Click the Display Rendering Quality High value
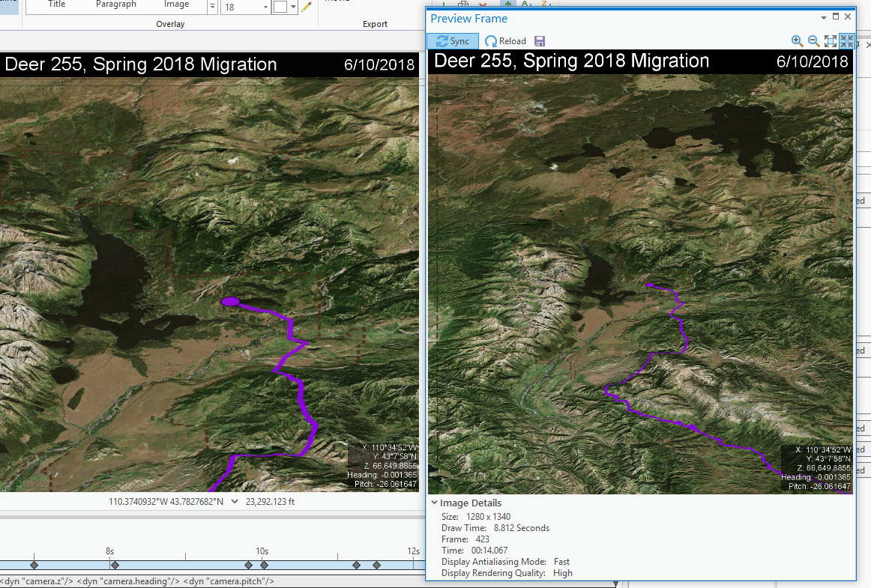This screenshot has width=871, height=588. point(563,573)
